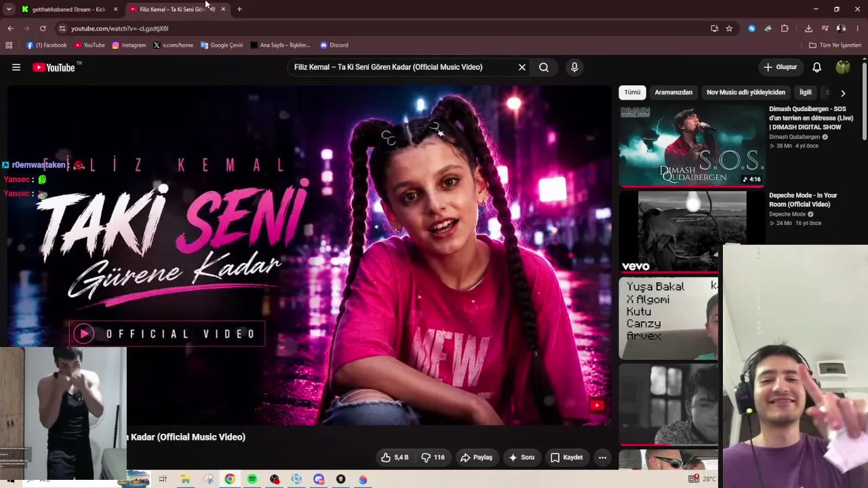Viewport: 868px width, 488px height.
Task: Bookmark this page with the star
Action: pos(729,28)
